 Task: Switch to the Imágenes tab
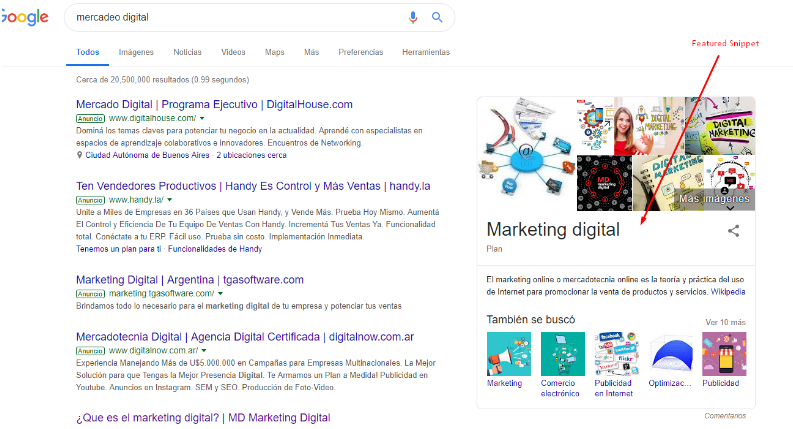tap(136, 52)
